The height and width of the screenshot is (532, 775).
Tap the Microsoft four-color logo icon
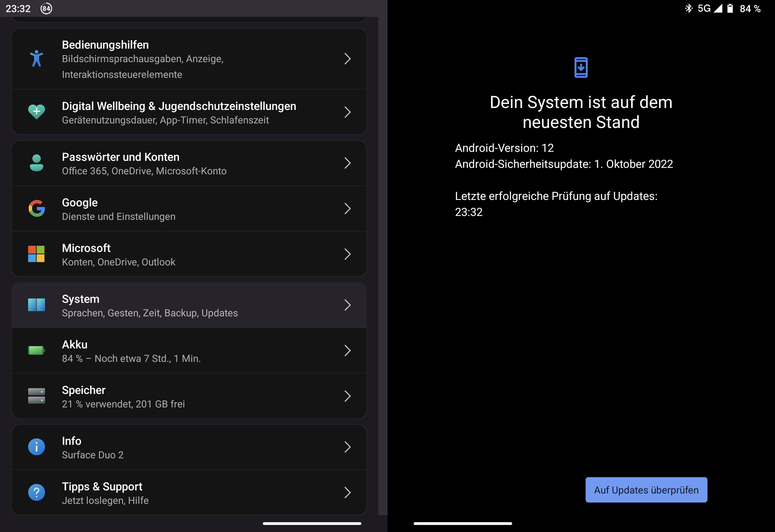click(x=37, y=254)
